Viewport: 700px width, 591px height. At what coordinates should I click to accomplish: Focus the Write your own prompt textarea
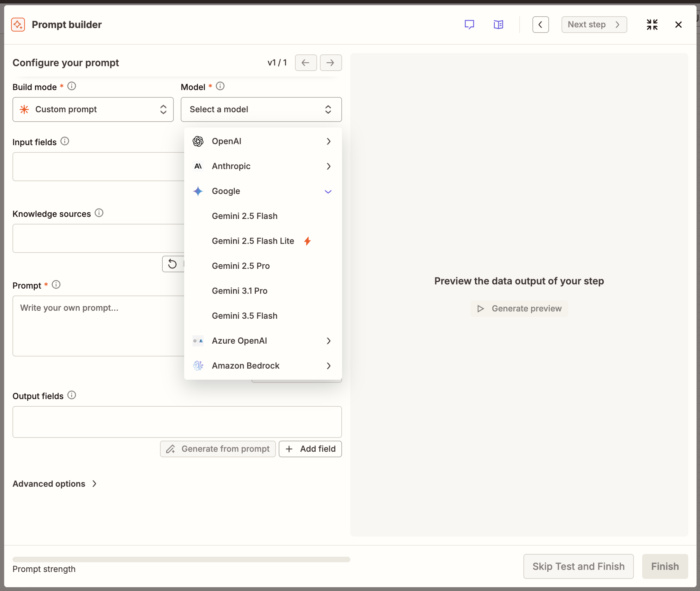(x=99, y=326)
